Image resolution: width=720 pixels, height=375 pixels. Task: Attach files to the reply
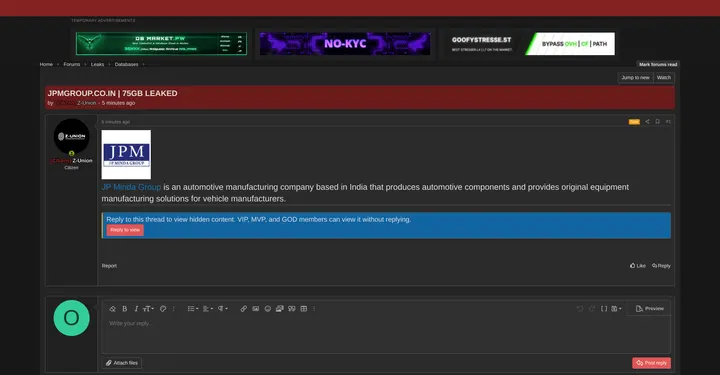pos(122,363)
